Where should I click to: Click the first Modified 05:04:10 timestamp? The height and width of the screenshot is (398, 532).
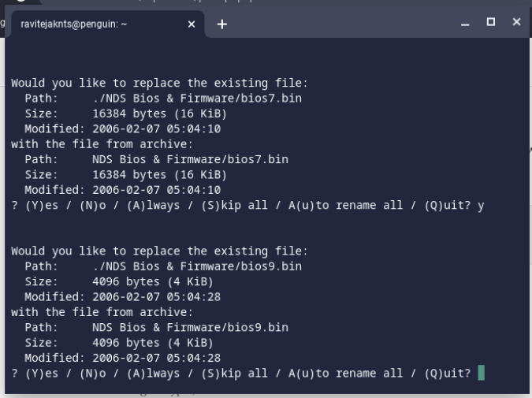[156, 128]
